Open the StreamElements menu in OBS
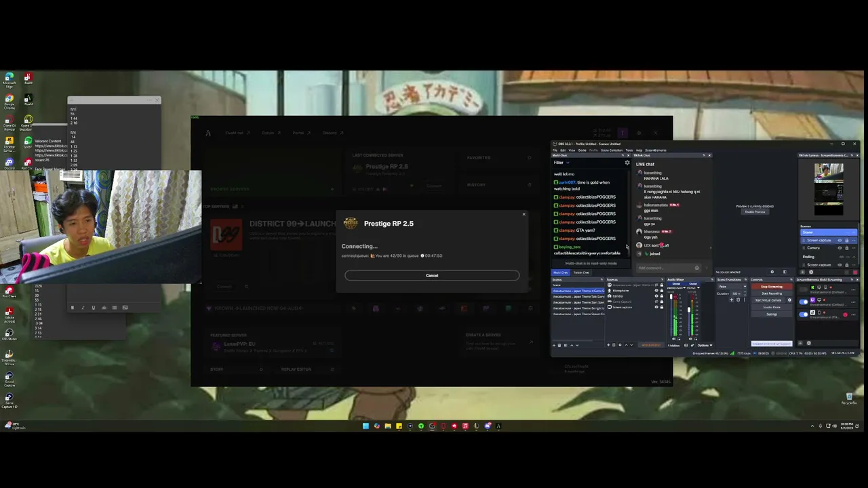This screenshot has width=868, height=488. pyautogui.click(x=656, y=150)
